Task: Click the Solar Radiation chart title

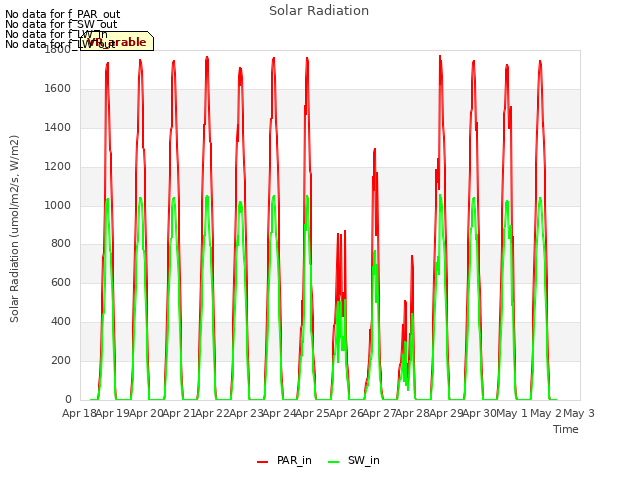Action: click(319, 11)
